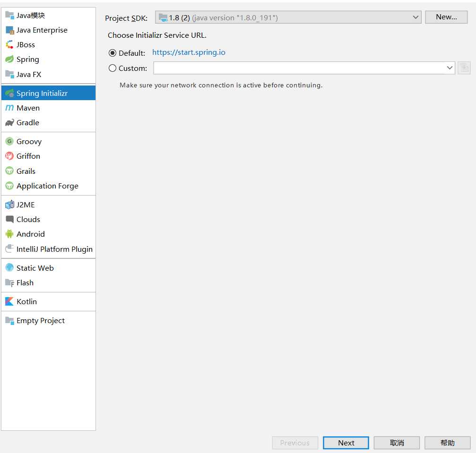Click the Spring leaf icon
Image resolution: width=476 pixels, height=453 pixels.
pos(9,59)
